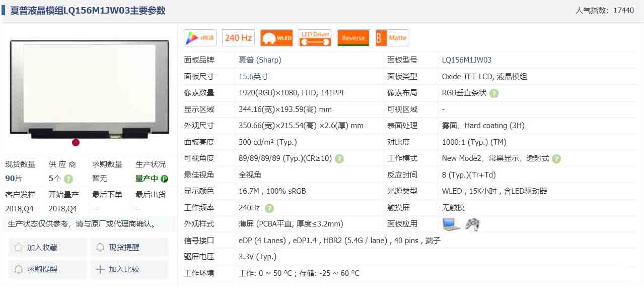This screenshot has width=644, height=289.
Task: Add panel to favorites via 加入收藏
Action: tap(47, 247)
